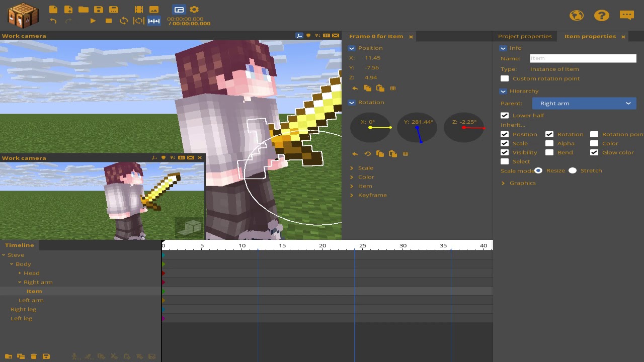This screenshot has height=362, width=644.
Task: Toggle inherit Visibility checkbox
Action: point(505,152)
